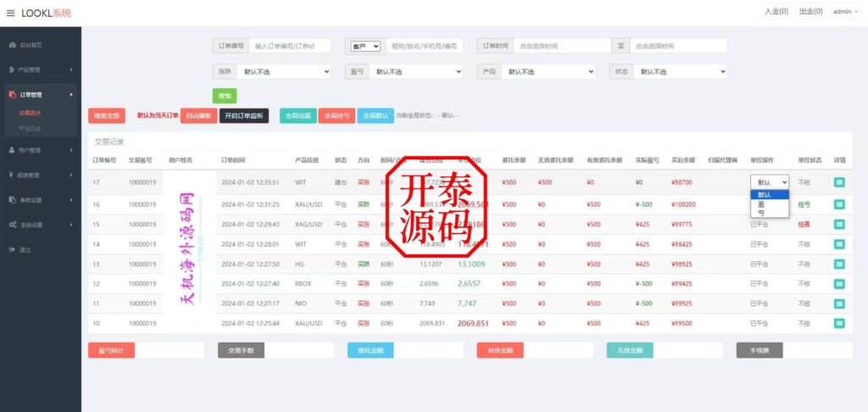The image size is (868, 412).
Task: Click the LOOKL系统 logo text
Action: 47,13
